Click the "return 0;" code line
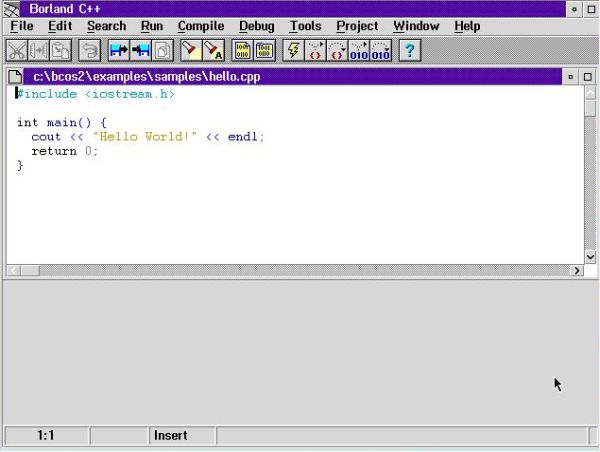 pos(65,151)
